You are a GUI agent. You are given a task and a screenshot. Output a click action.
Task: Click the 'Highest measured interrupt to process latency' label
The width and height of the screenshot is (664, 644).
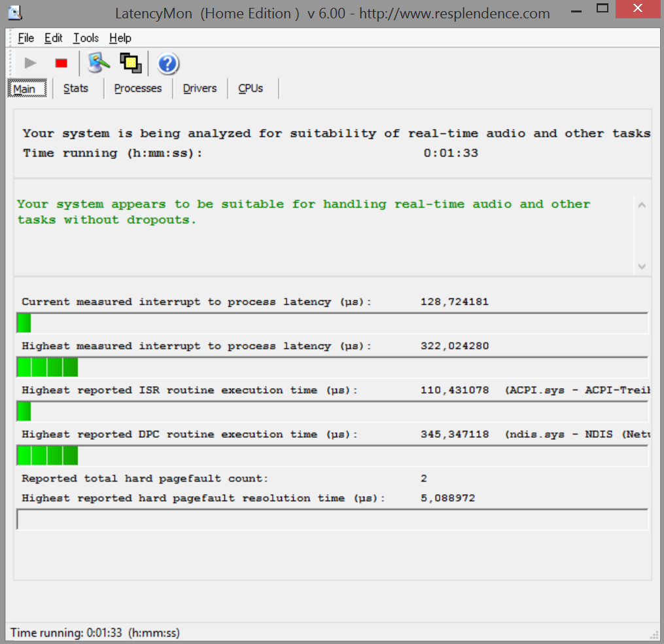pyautogui.click(x=196, y=346)
